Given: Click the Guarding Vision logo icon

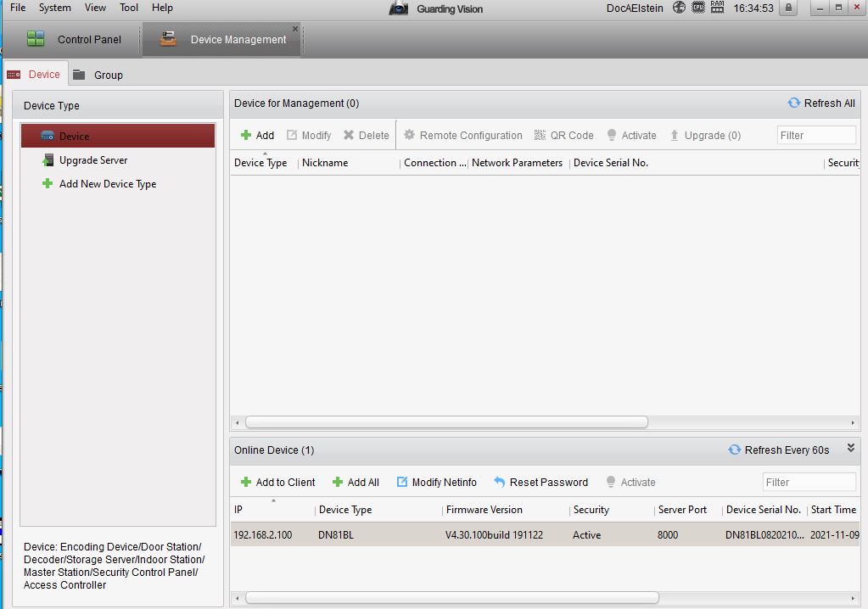Looking at the screenshot, I should (398, 8).
